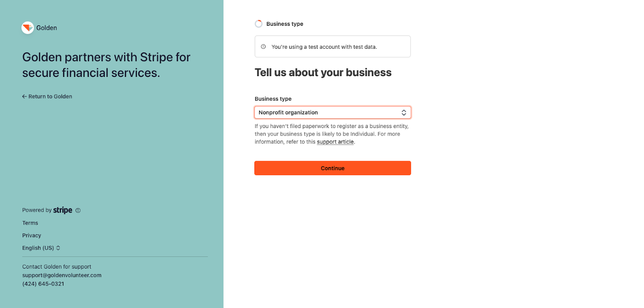Click the Stripe logo

[x=63, y=210]
